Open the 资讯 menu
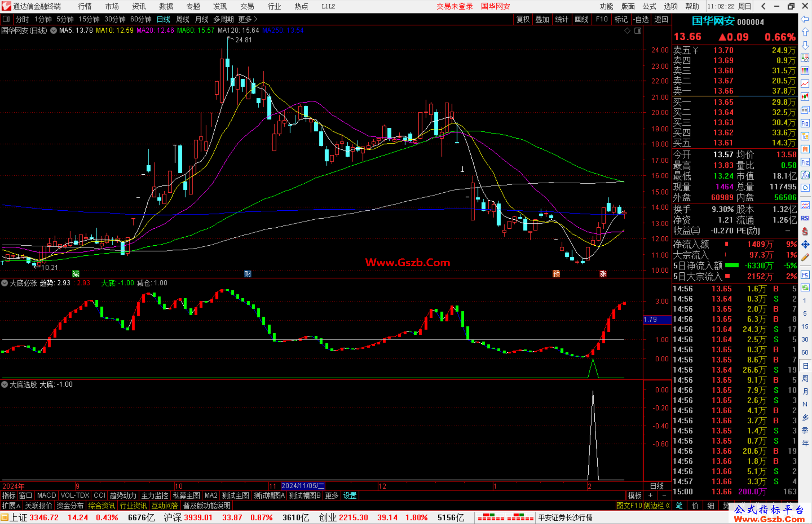The height and width of the screenshot is (524, 812). pos(139,6)
